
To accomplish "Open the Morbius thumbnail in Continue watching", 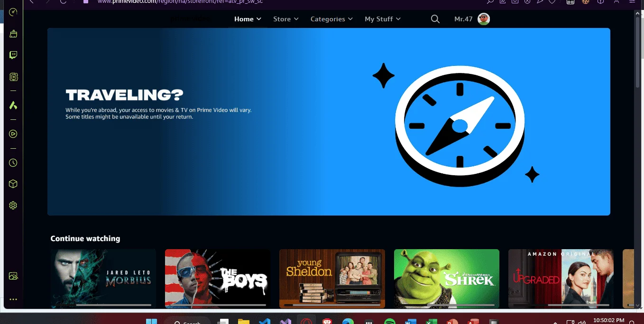I will [x=103, y=279].
